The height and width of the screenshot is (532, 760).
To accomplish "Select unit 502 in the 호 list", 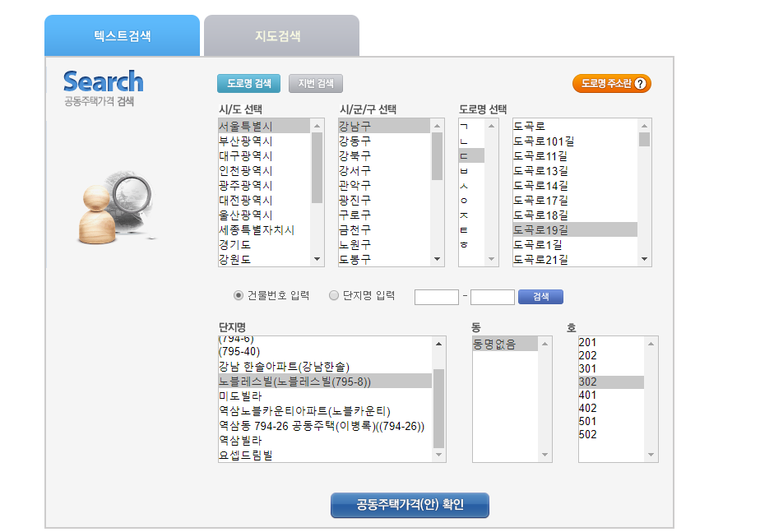I will (x=610, y=435).
